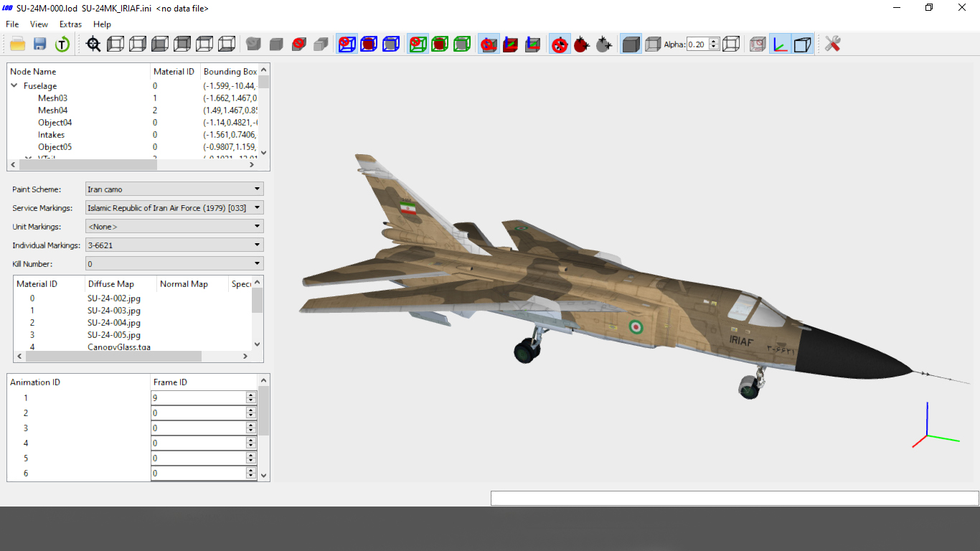Open the Unit Markings dropdown
The image size is (980, 551).
pyautogui.click(x=174, y=227)
